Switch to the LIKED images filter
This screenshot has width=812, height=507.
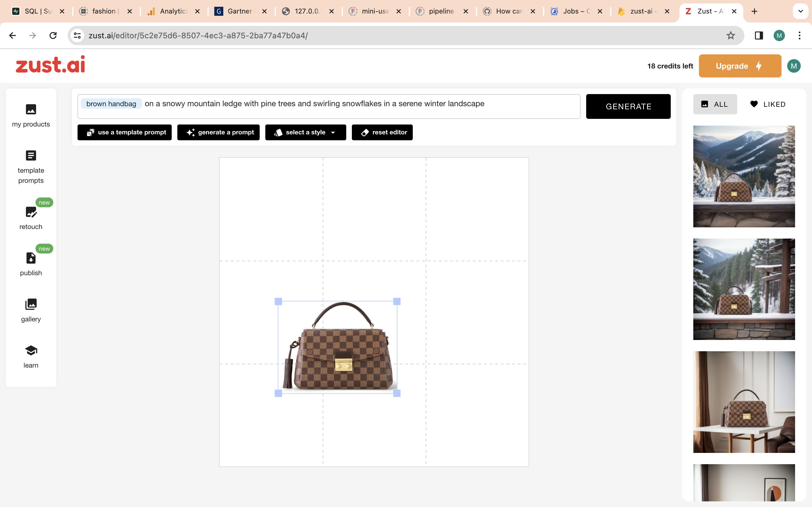[768, 104]
